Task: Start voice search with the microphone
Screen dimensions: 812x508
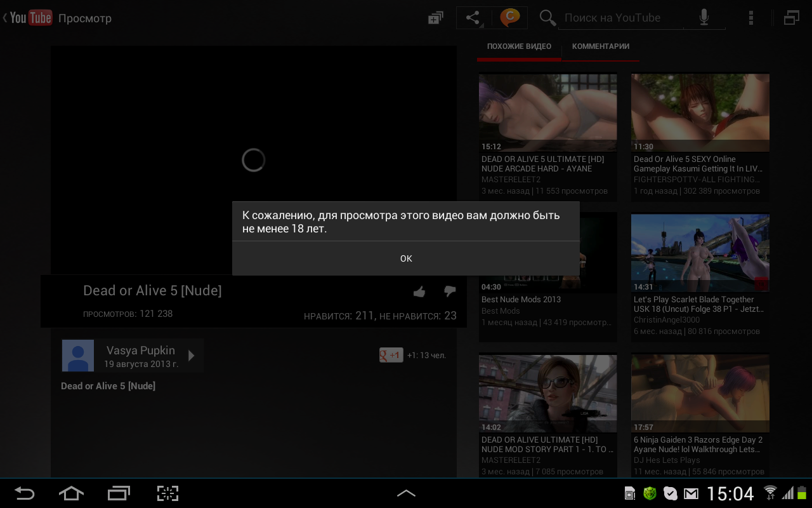Action: coord(704,18)
